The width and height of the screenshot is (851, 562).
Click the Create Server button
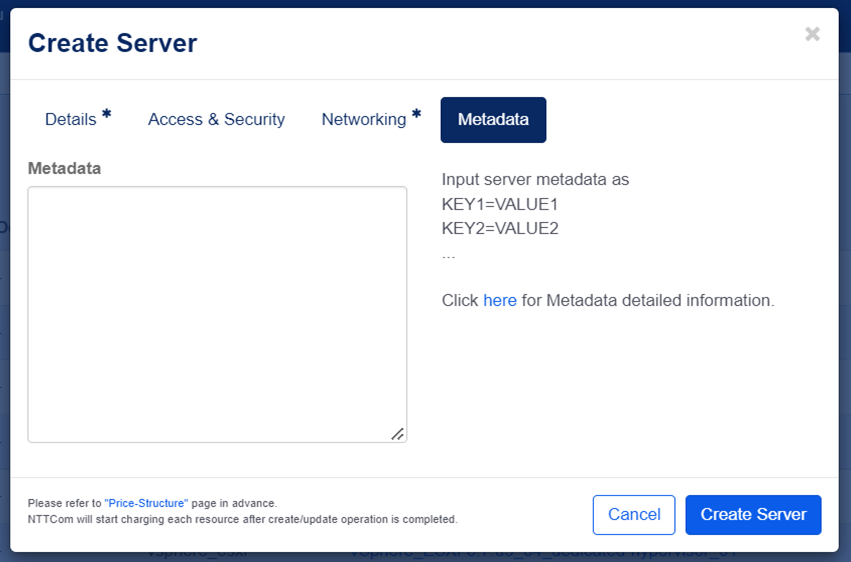click(x=753, y=514)
